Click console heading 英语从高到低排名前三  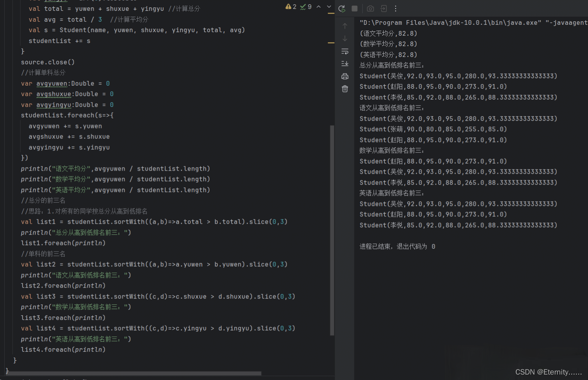pyautogui.click(x=392, y=193)
